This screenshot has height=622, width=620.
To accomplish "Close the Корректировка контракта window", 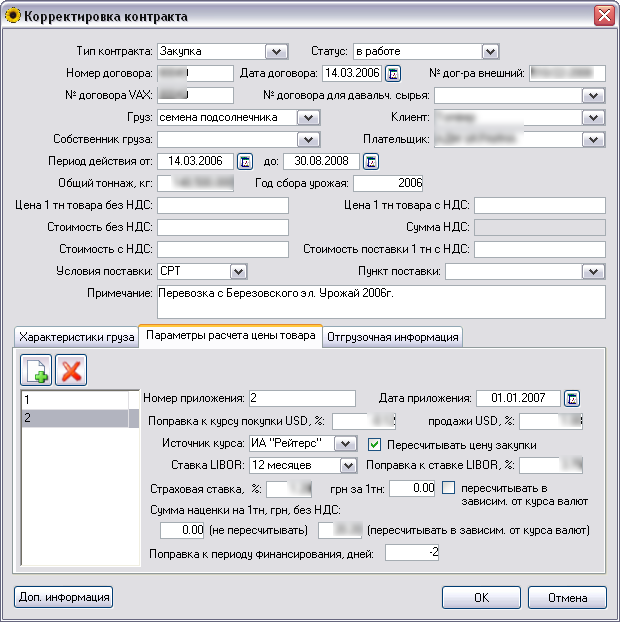I will 604,16.
